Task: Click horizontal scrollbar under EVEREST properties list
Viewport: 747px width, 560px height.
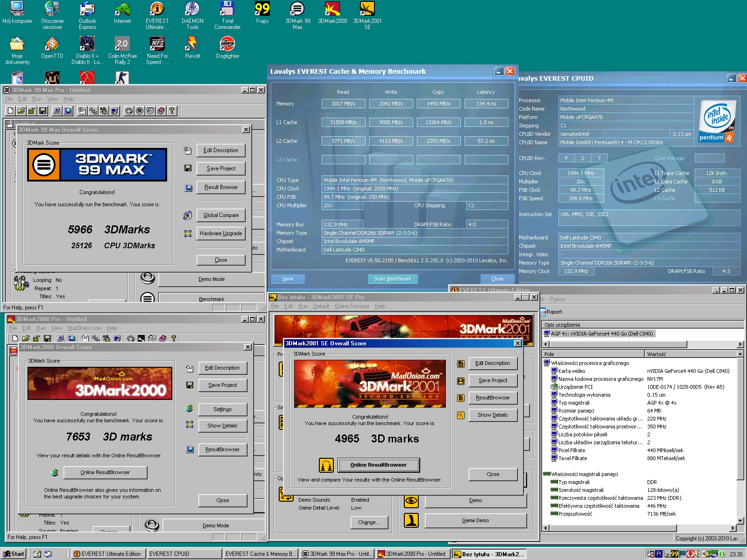Action: click(x=639, y=528)
